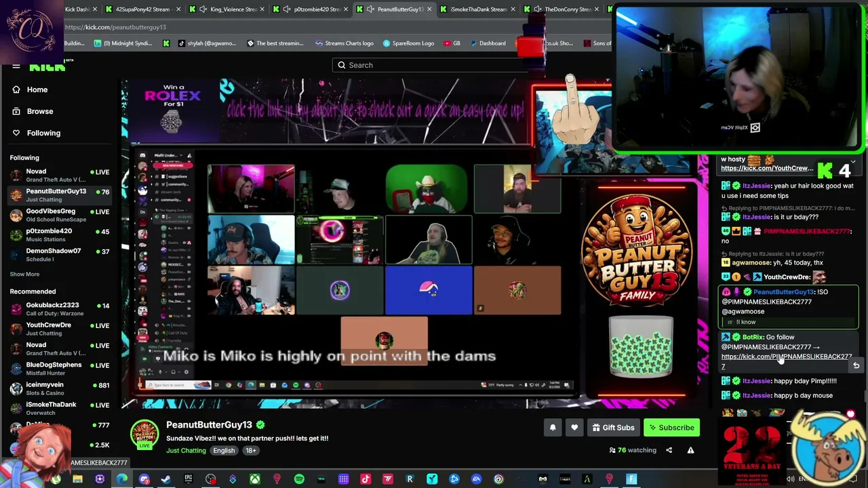Select PeanutButterGuy13 in the Following list

coord(60,195)
